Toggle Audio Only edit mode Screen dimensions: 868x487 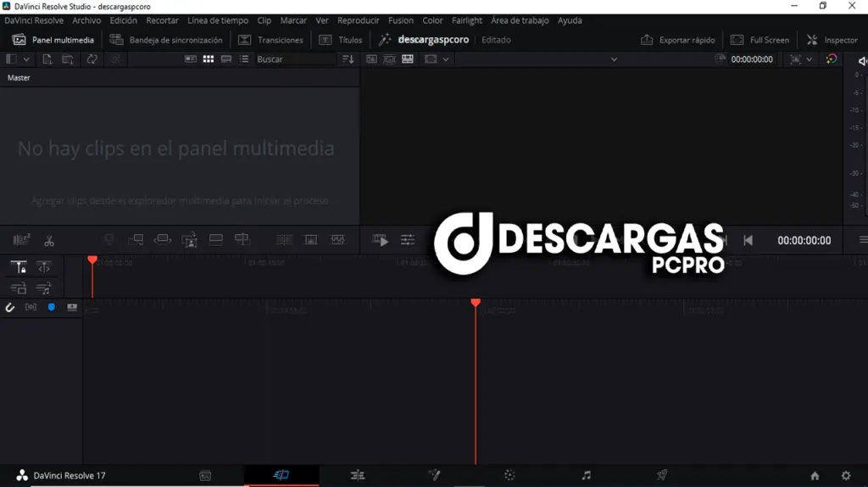(43, 288)
